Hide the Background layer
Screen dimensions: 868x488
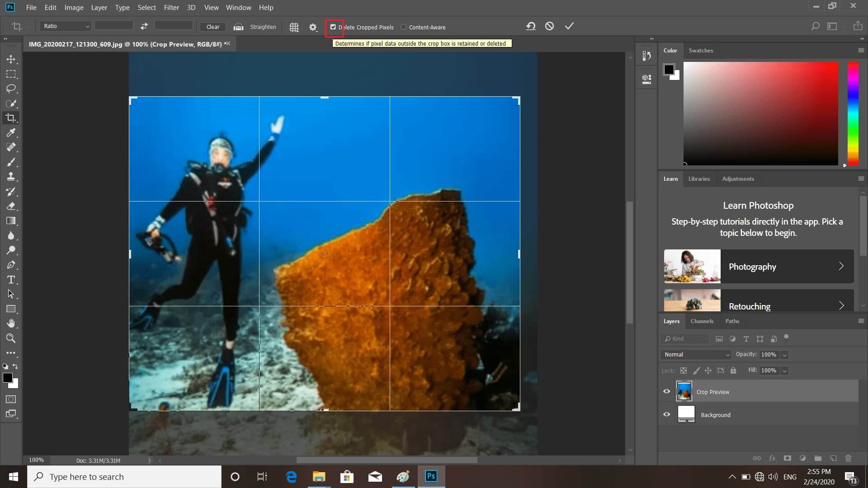(x=666, y=414)
